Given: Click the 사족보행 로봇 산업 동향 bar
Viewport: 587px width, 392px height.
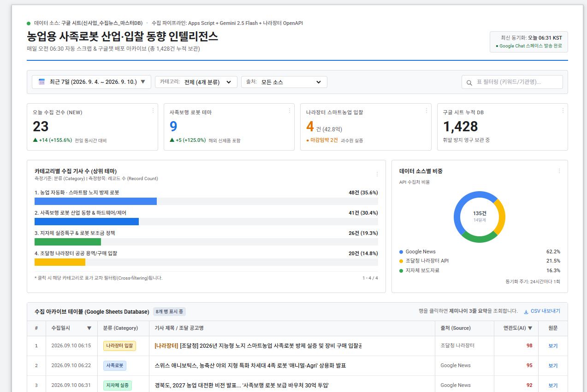Looking at the screenshot, I should coord(87,222).
